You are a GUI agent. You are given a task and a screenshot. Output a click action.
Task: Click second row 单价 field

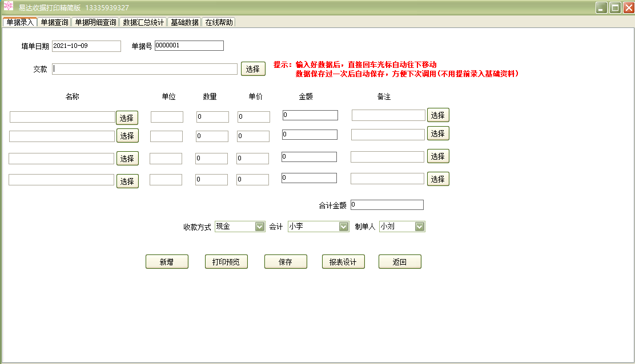(x=253, y=136)
